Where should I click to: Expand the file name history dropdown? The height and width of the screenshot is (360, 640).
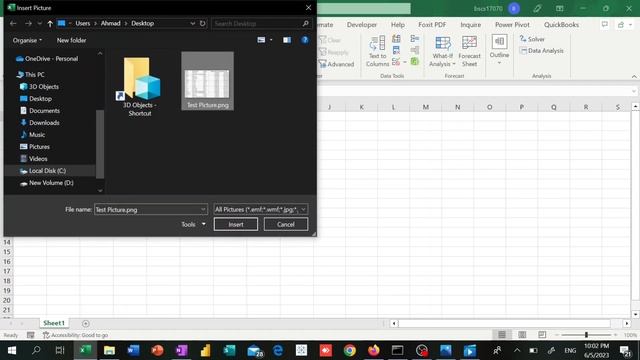(x=203, y=209)
